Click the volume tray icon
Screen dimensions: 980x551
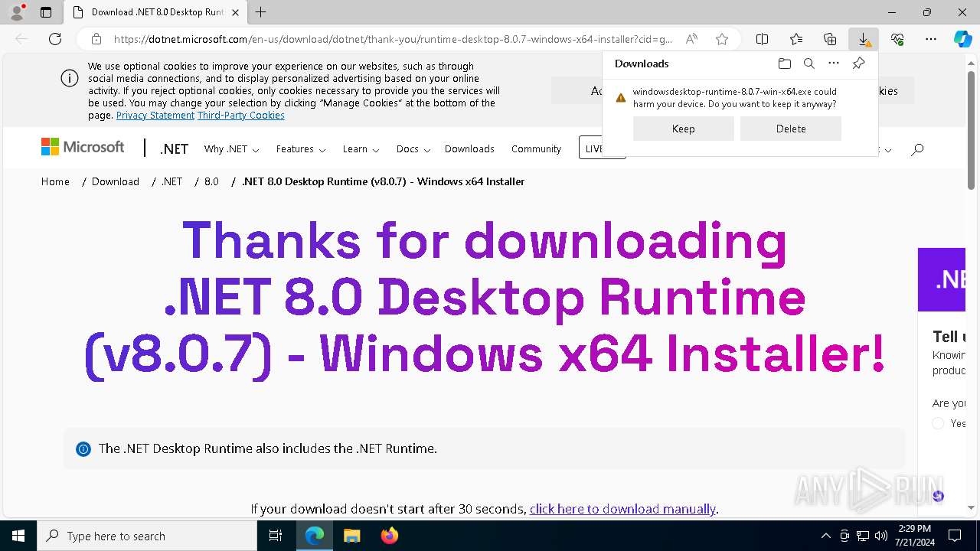(880, 536)
